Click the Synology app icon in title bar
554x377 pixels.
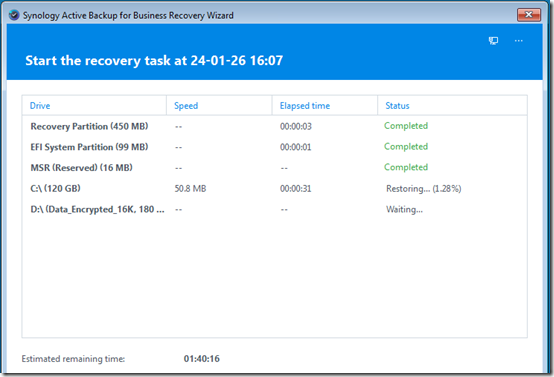[x=14, y=16]
